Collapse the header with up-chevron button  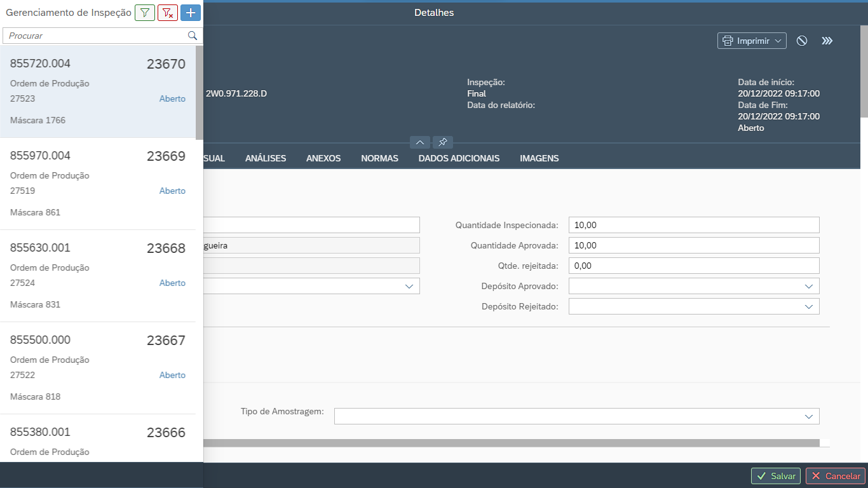point(420,142)
